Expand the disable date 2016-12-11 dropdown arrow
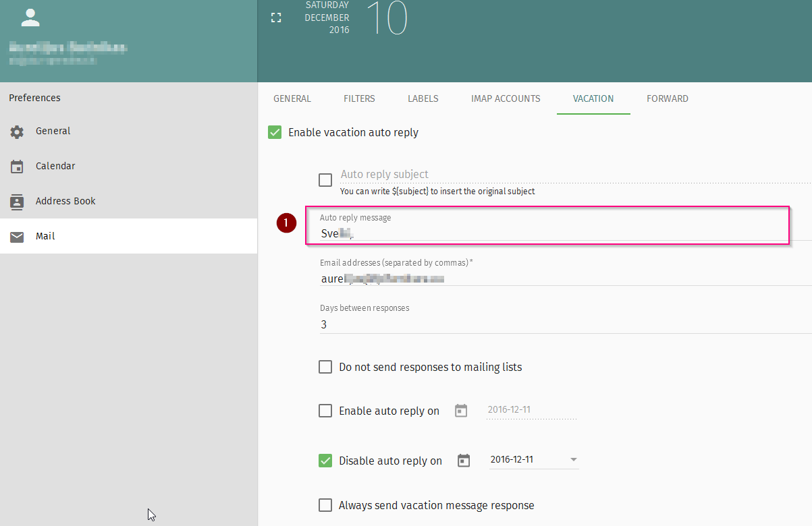This screenshot has width=812, height=526. click(573, 460)
